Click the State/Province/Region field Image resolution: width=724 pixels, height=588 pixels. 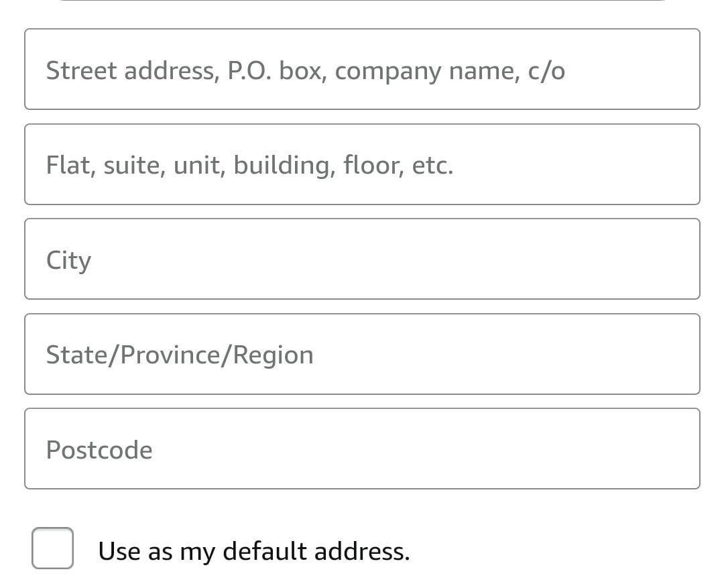(362, 354)
